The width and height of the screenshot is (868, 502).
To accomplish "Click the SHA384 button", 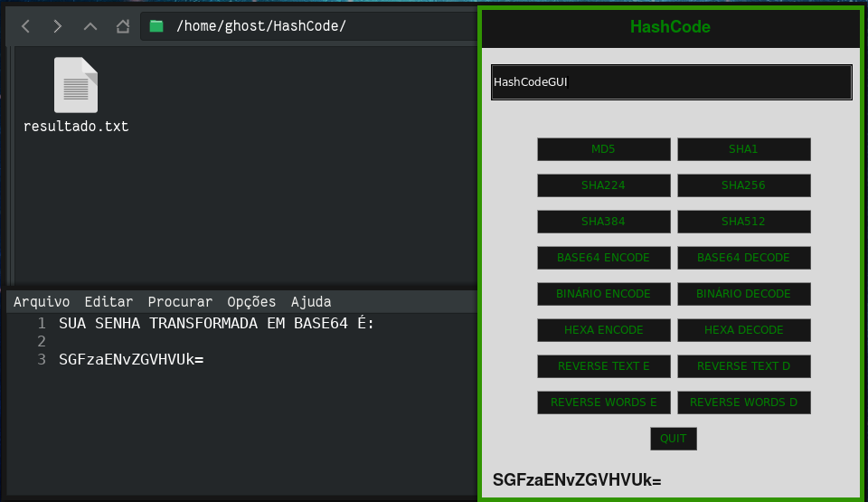I will (603, 221).
